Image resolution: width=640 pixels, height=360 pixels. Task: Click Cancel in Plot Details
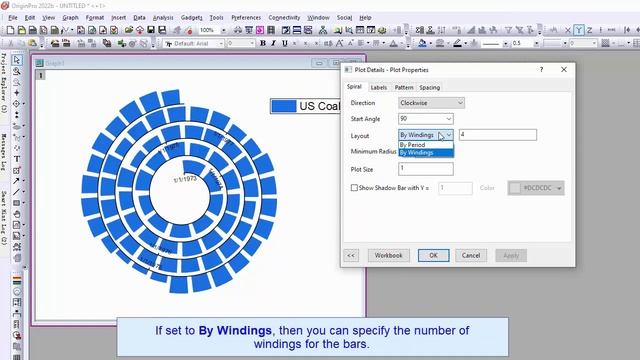471,255
